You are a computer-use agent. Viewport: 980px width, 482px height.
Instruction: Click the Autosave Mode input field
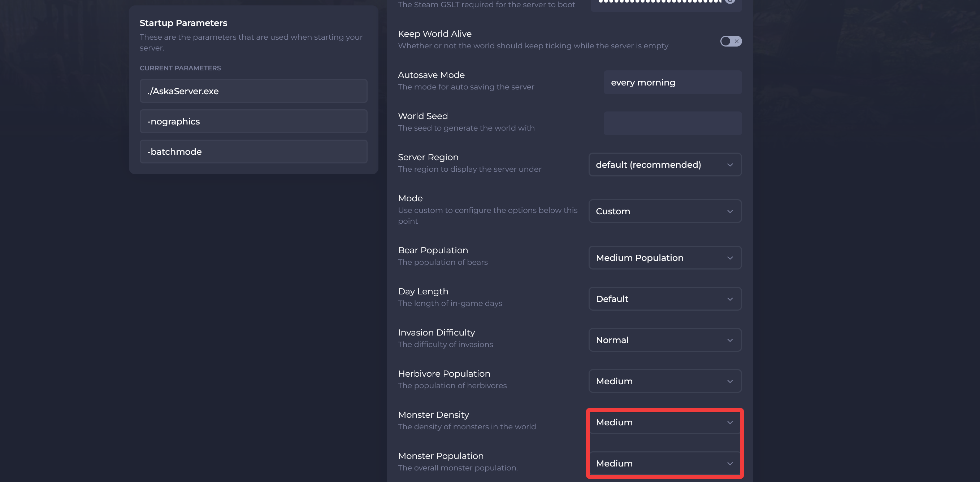(x=672, y=83)
